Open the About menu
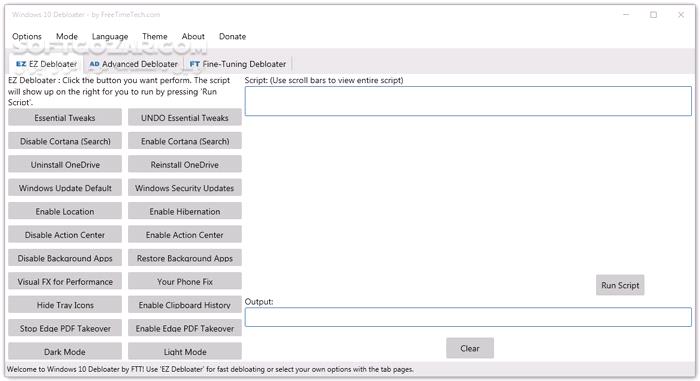Viewport: 700px width, 381px height. click(193, 37)
